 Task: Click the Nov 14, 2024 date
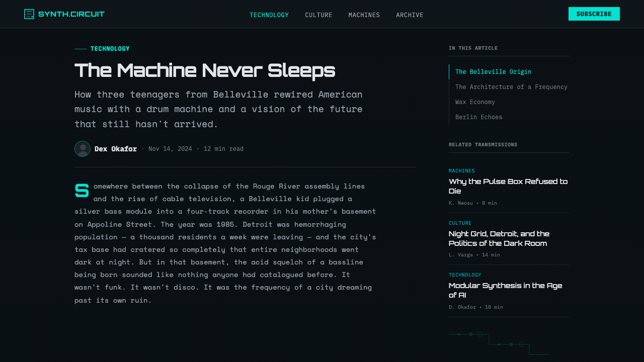coord(170,149)
